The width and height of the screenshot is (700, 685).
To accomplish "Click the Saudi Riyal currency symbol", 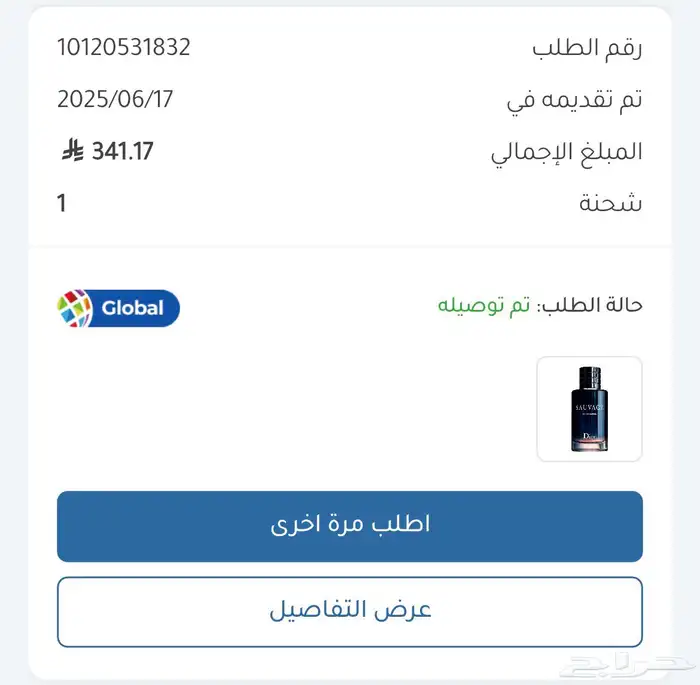I will (x=72, y=151).
